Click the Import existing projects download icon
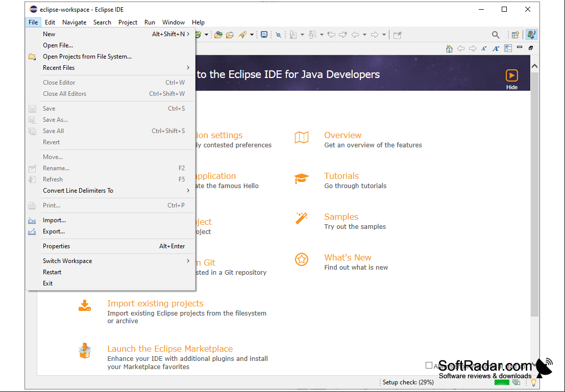Screen dimensions: 565x392 click(x=85, y=305)
